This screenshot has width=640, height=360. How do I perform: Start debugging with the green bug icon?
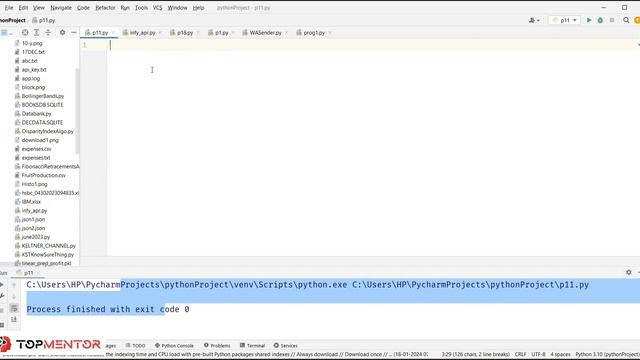coord(600,20)
